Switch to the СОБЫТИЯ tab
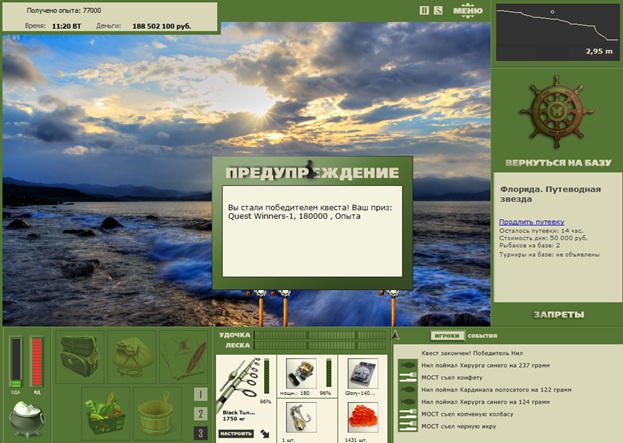 click(x=482, y=336)
